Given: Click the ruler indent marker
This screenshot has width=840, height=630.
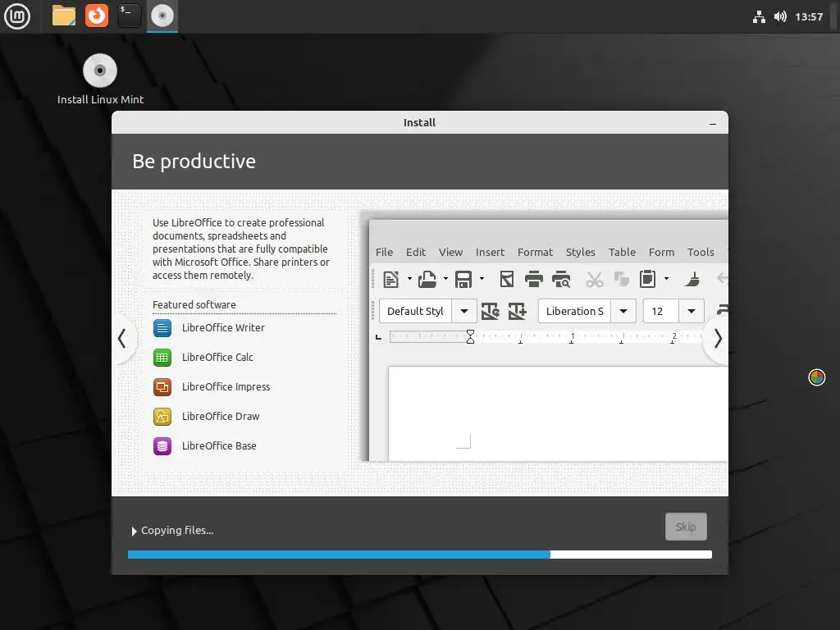Looking at the screenshot, I should [470, 336].
